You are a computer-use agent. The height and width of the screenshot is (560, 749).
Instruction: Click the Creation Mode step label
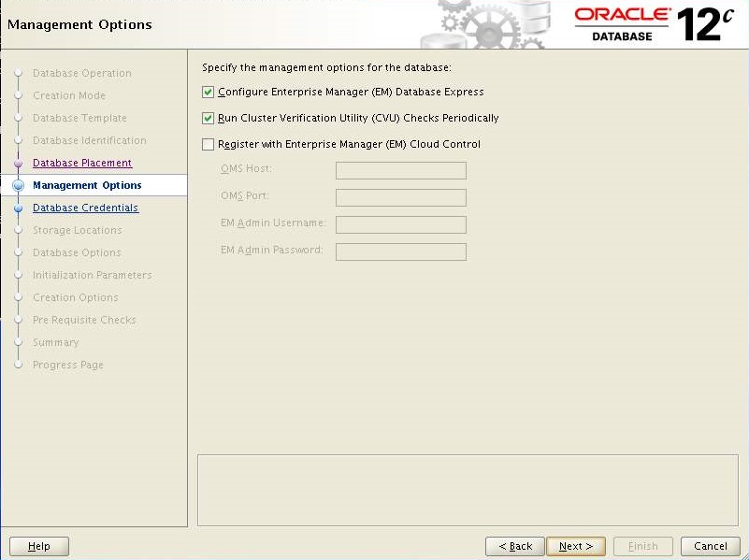tap(69, 95)
